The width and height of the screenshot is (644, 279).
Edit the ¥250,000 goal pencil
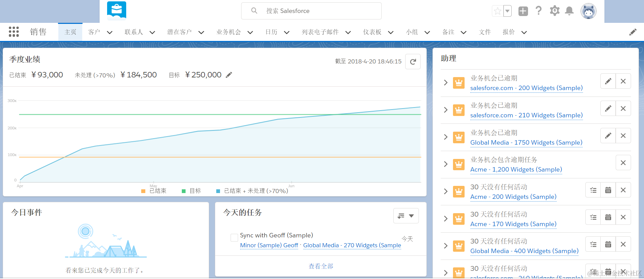pos(229,75)
